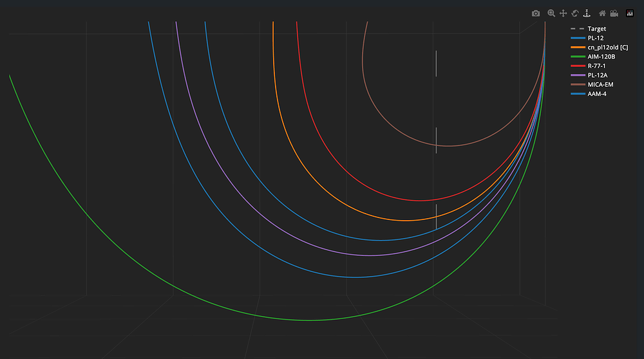Hide the AAM-4 trace via legend
Screen dimensions: 644x359
pos(597,94)
